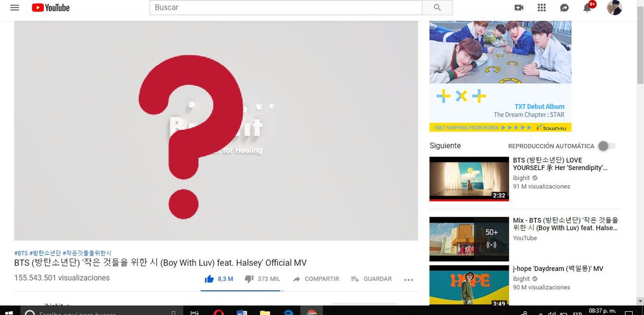Click the ibighit channel under Daydream
The height and width of the screenshot is (315, 644).
coord(522,279)
